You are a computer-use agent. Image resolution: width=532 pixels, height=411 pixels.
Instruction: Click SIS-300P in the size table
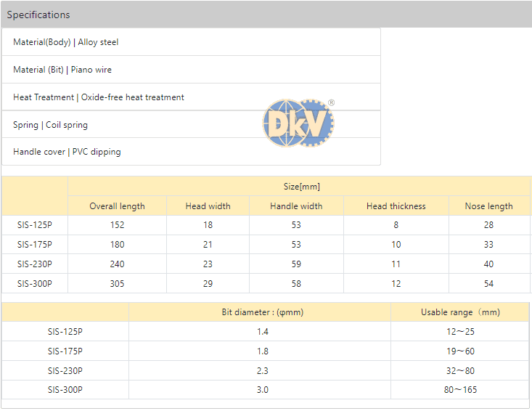35,284
